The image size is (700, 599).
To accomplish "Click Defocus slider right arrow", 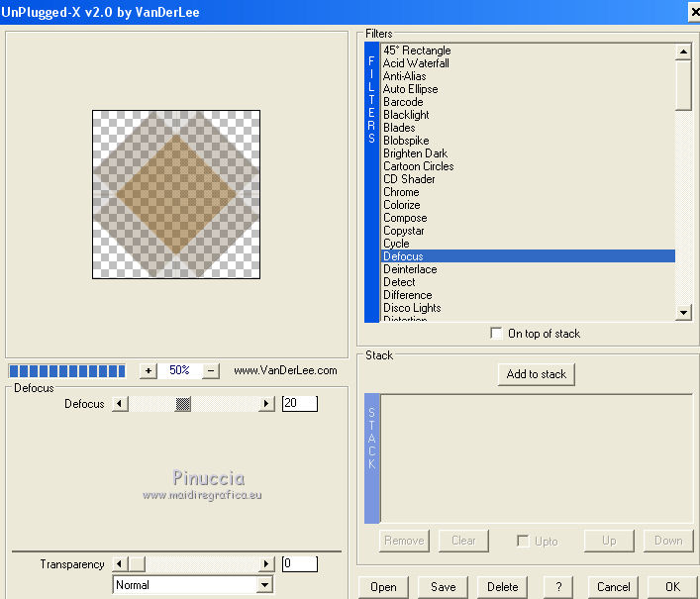I will click(x=266, y=404).
